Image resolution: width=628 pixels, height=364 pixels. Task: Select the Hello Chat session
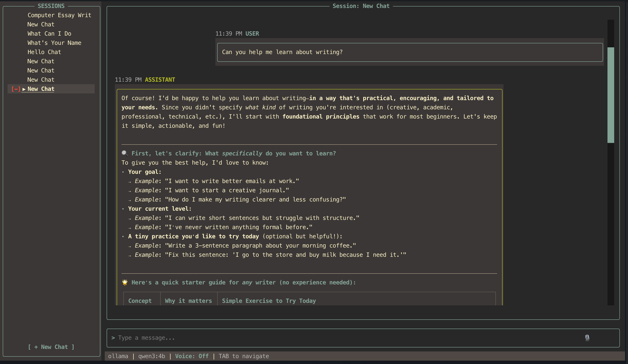tap(44, 52)
